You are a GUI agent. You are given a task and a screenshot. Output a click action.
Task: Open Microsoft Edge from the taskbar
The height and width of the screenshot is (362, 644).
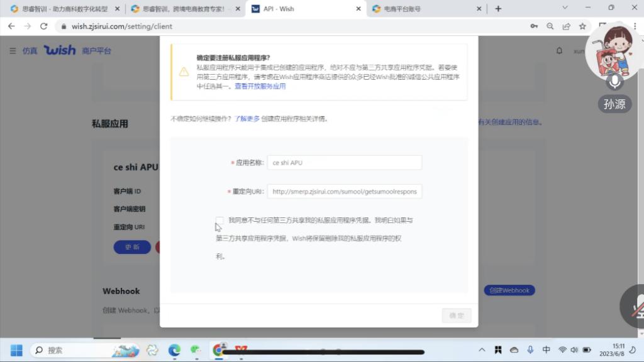174,350
